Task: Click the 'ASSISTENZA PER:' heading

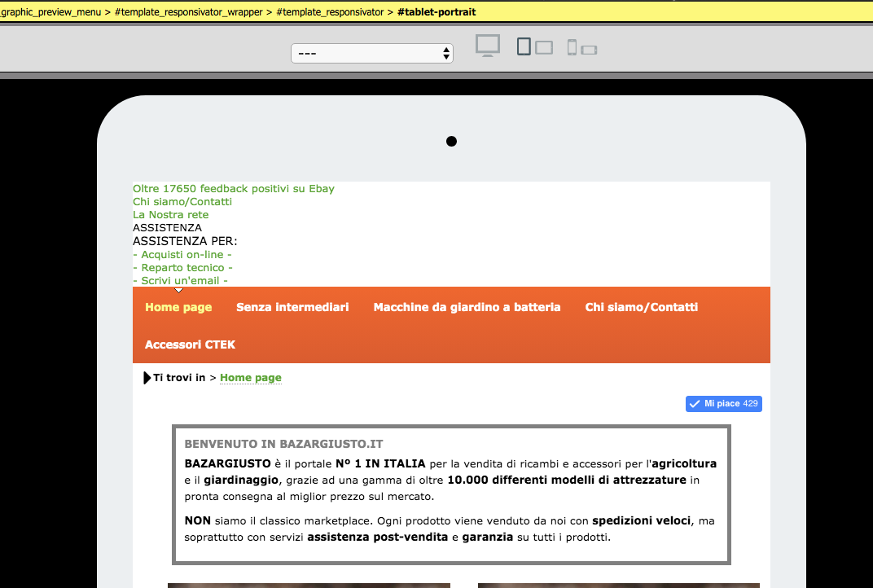Action: [x=185, y=241]
